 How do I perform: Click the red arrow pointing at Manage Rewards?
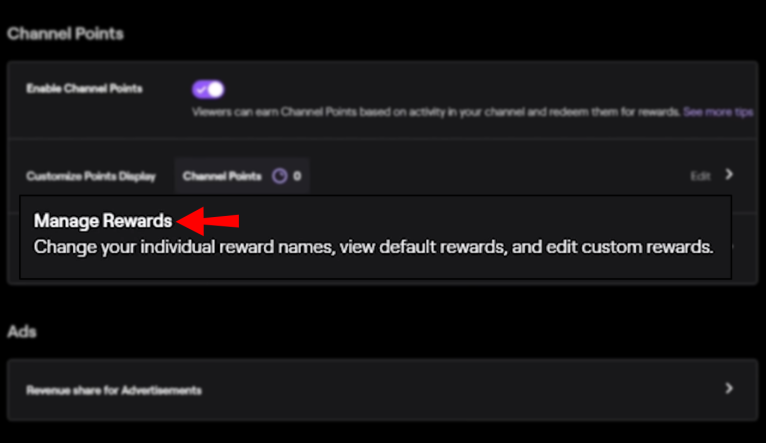click(x=208, y=221)
